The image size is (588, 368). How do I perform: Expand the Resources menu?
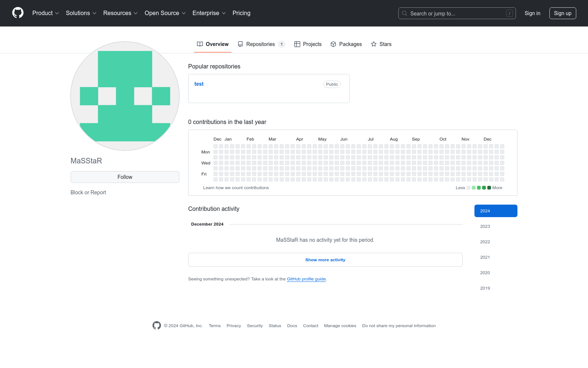pyautogui.click(x=121, y=13)
